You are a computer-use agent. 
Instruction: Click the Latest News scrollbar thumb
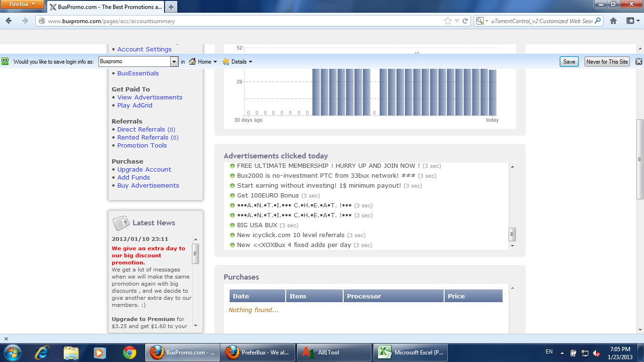[x=196, y=254]
